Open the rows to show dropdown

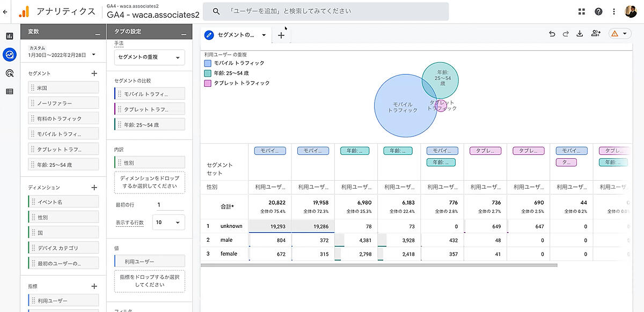(x=169, y=222)
